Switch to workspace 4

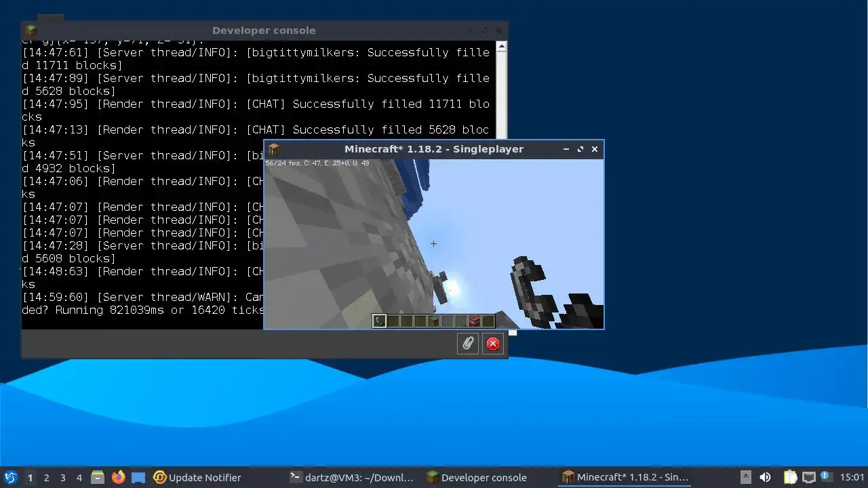pos(79,477)
